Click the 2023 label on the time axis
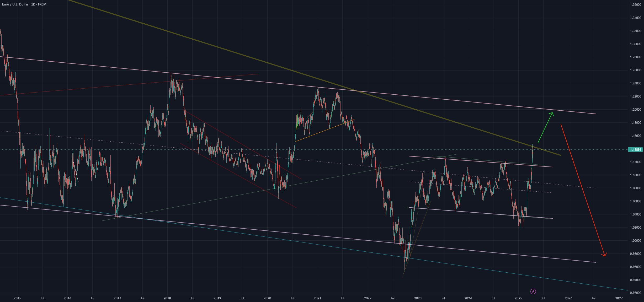Screen dimensions: 644x302 pos(418,298)
